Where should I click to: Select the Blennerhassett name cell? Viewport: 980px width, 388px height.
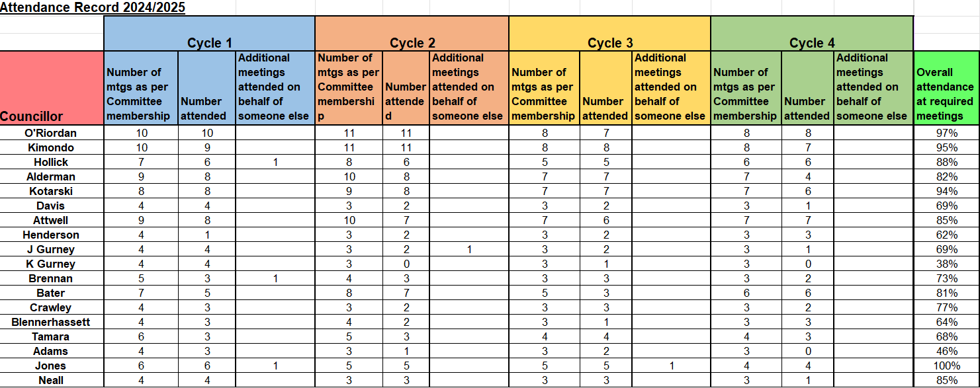coord(52,322)
